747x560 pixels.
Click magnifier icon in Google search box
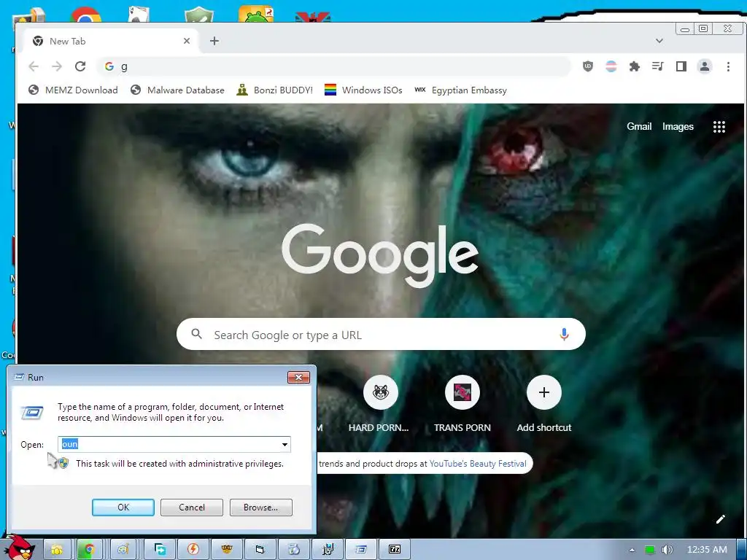point(196,334)
